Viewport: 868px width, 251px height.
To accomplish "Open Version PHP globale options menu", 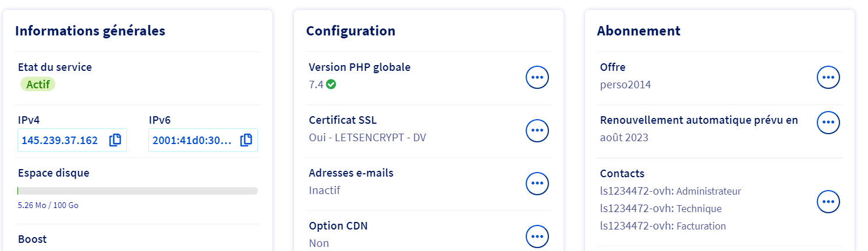I will click(x=537, y=77).
